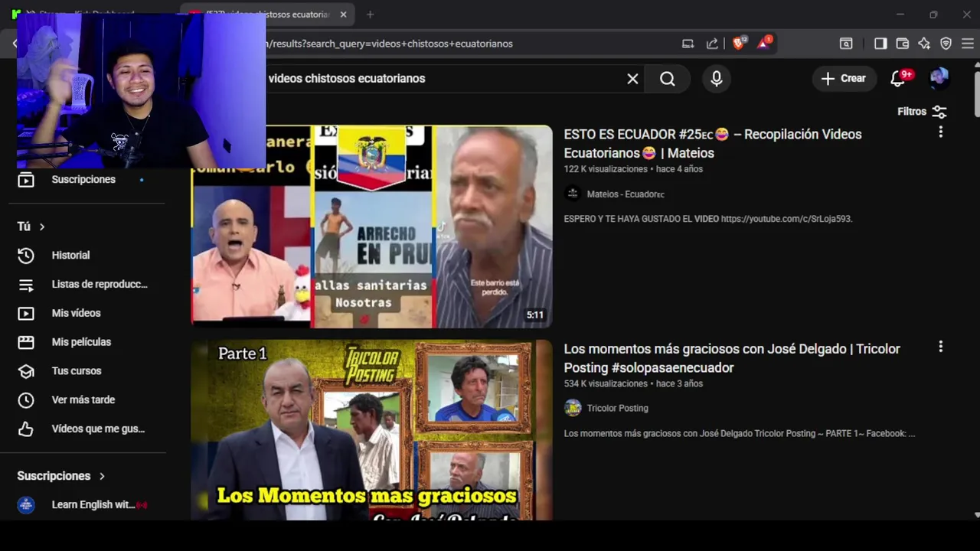The width and height of the screenshot is (980, 551).
Task: Click the Historial clock icon
Action: 26,256
